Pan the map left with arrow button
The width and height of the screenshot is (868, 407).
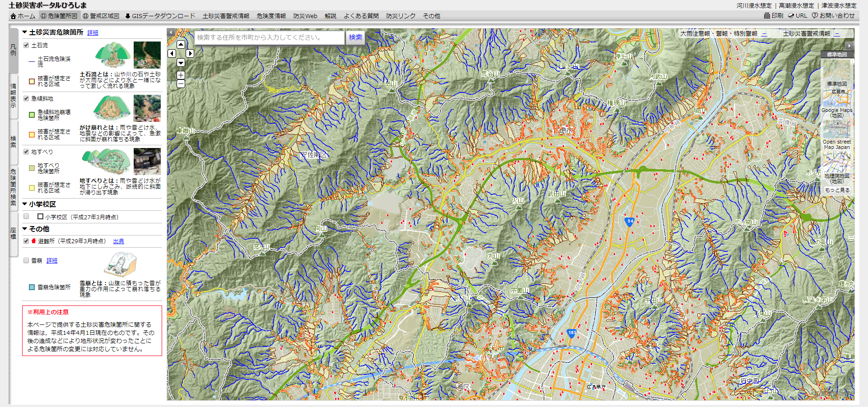pyautogui.click(x=172, y=54)
